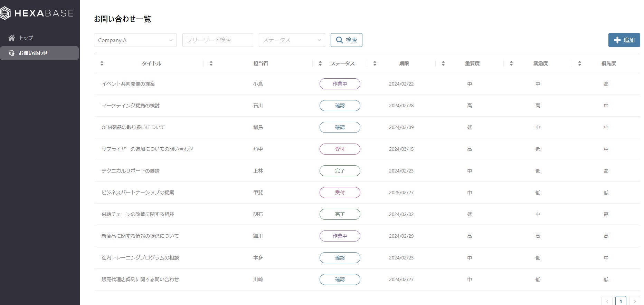644x305 pixels.
Task: Expand the ステータス filter dropdown
Action: pyautogui.click(x=292, y=40)
